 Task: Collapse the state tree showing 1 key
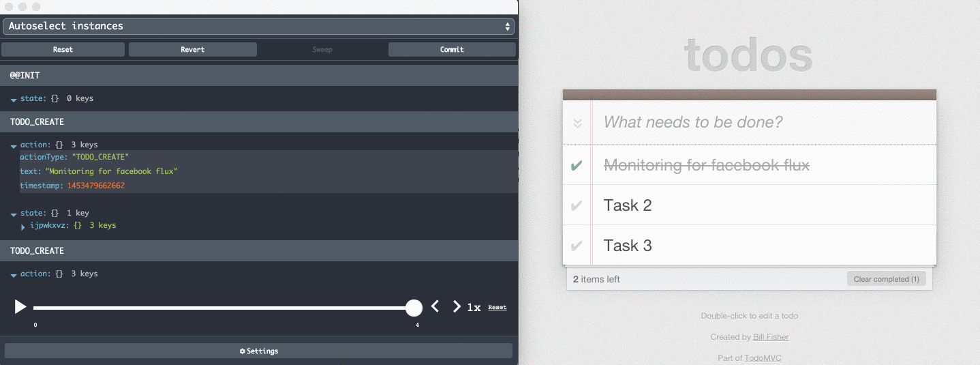pyautogui.click(x=14, y=214)
